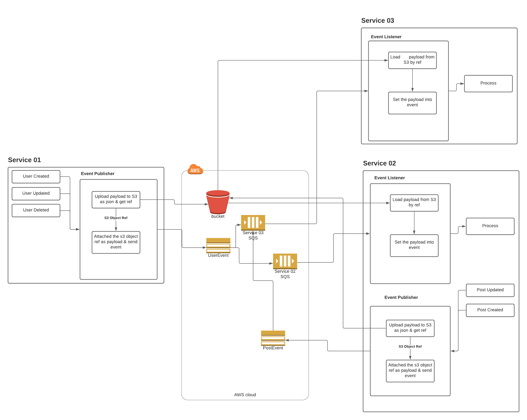This screenshot has height=420, width=527.
Task: Click the AWS cloud caption text
Action: click(x=245, y=395)
